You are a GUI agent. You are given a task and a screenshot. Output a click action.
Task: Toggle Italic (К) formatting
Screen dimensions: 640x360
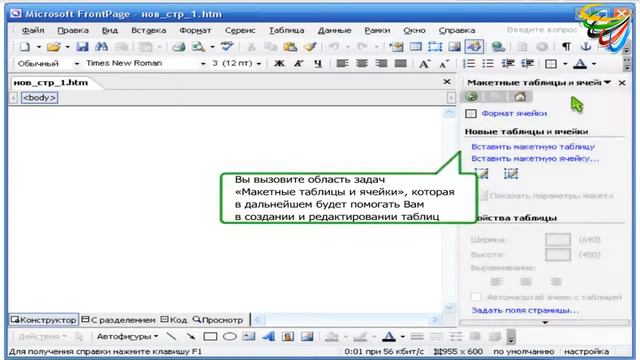pyautogui.click(x=299, y=64)
